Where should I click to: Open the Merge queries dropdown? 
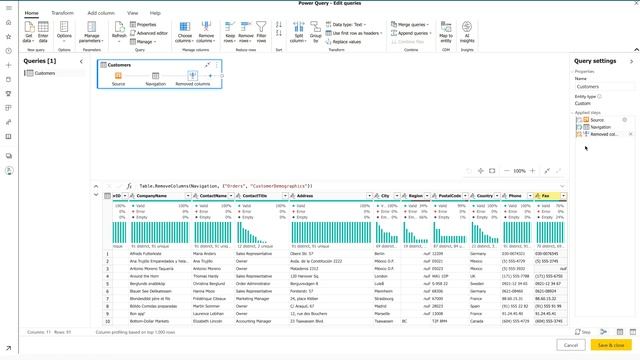[x=410, y=24]
